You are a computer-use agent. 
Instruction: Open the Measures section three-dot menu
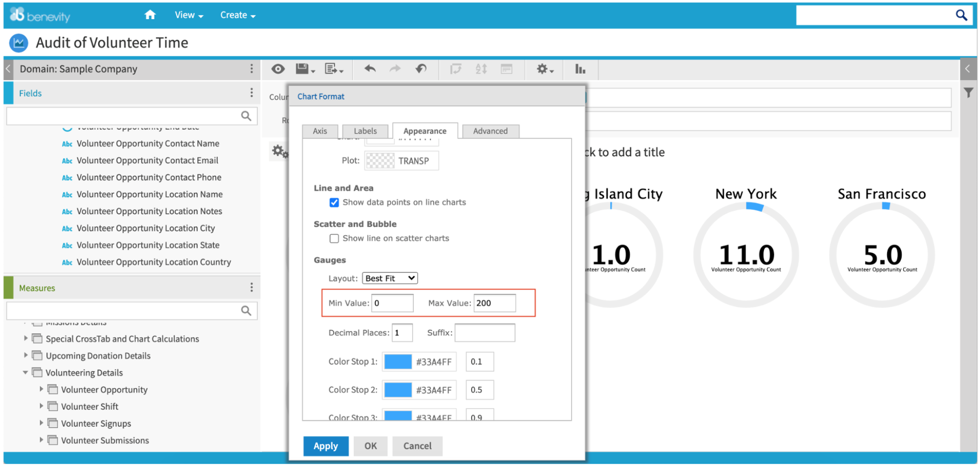tap(251, 288)
